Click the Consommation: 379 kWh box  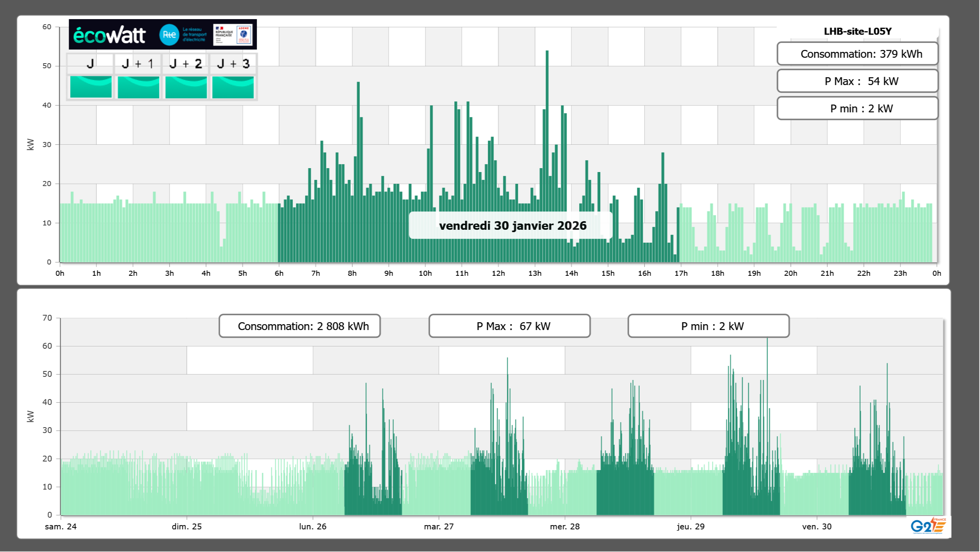click(857, 54)
